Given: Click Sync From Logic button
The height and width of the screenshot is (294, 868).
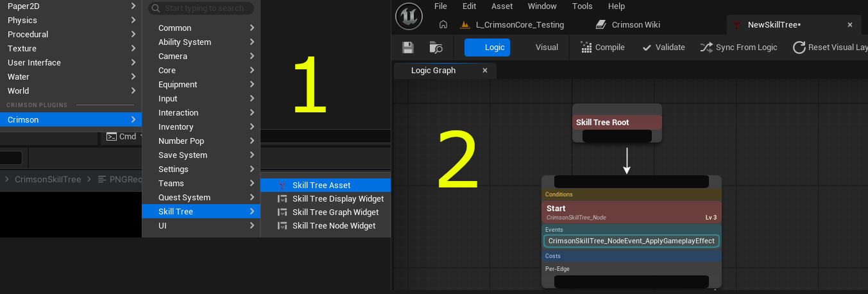Looking at the screenshot, I should [738, 48].
